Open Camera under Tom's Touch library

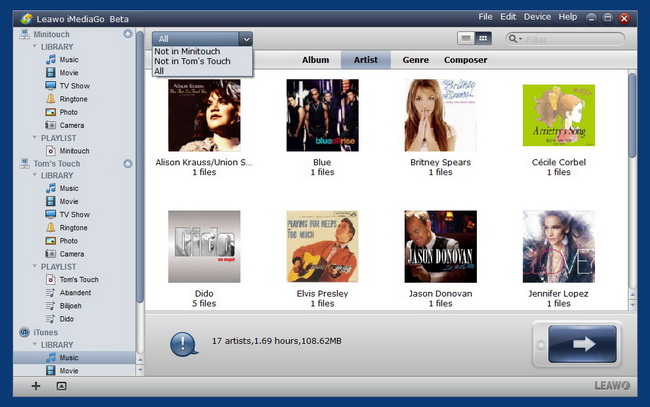tap(65, 254)
